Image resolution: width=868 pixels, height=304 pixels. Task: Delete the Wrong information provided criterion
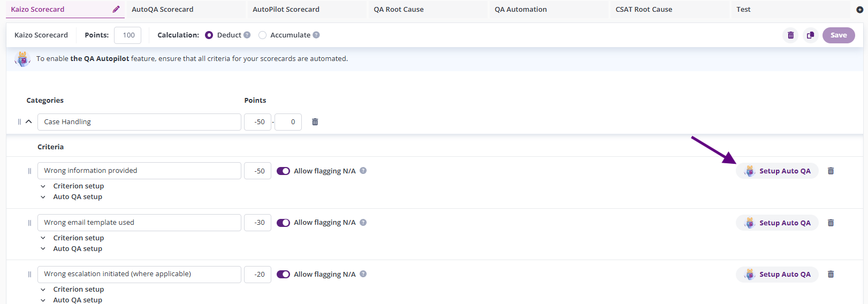[x=831, y=171]
